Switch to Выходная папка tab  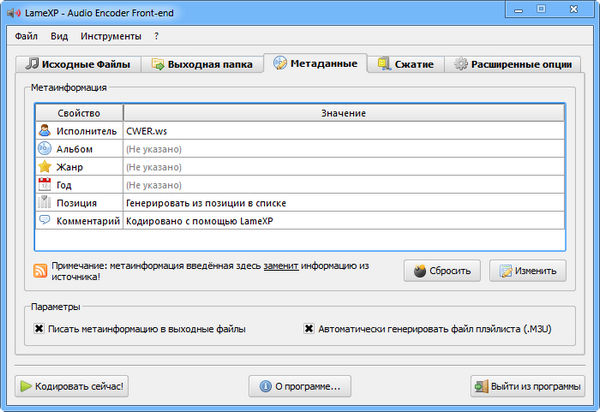(x=202, y=64)
